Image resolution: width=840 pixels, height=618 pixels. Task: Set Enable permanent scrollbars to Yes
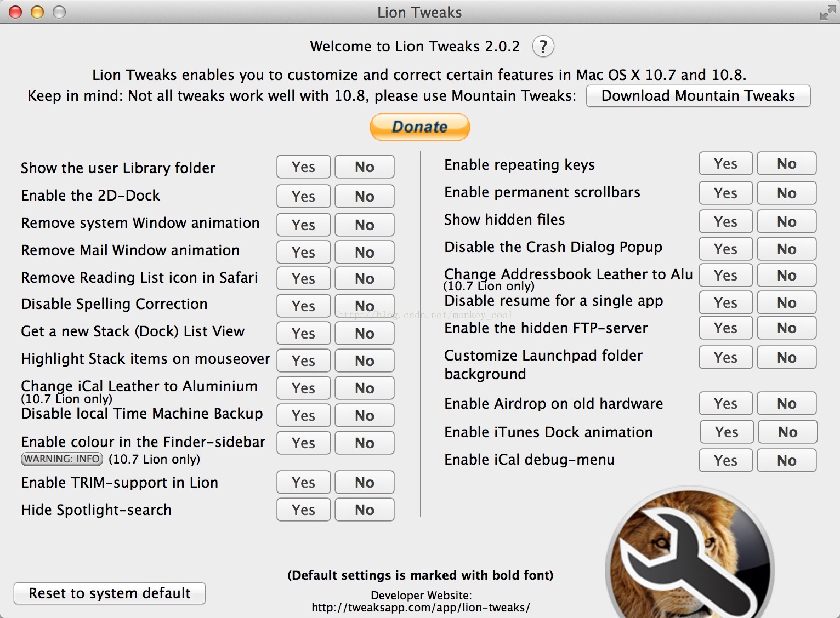(726, 193)
